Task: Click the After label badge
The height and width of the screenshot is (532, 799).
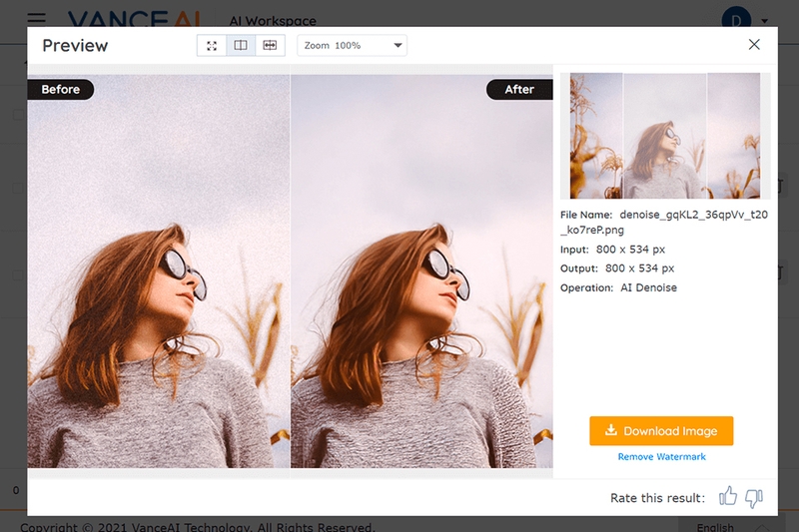Action: (519, 90)
